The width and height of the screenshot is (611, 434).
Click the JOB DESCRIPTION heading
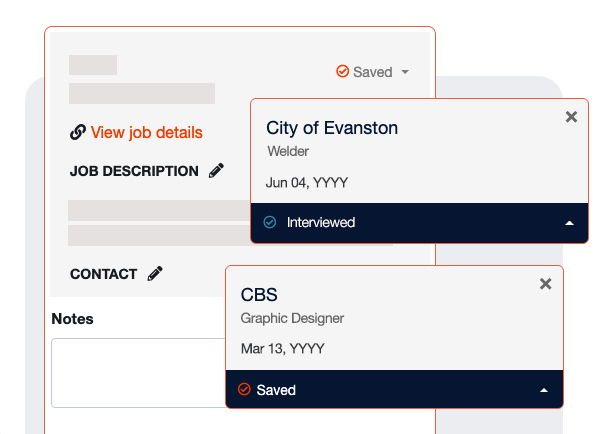pyautogui.click(x=134, y=171)
